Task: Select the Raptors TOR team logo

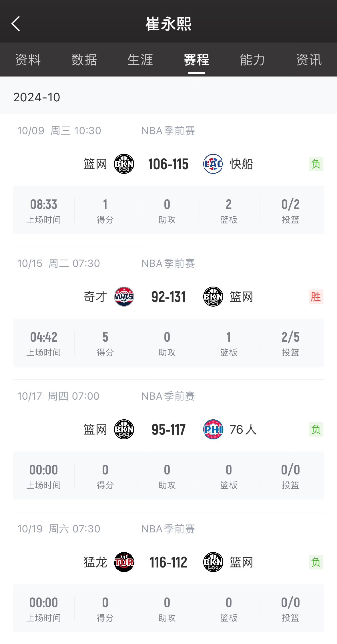Action: tap(124, 562)
